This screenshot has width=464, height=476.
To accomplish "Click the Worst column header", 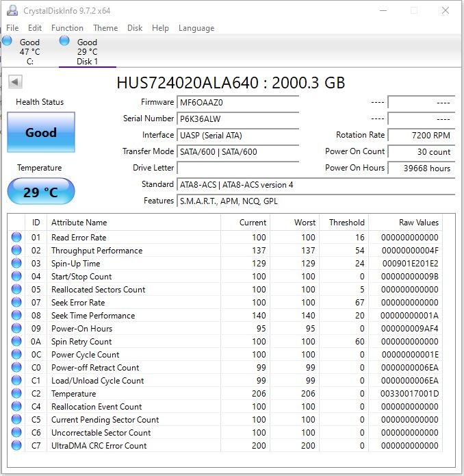I will [294, 223].
